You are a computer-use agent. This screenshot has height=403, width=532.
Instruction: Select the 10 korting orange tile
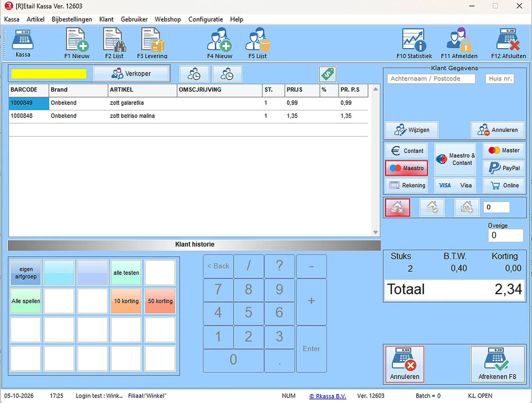[x=126, y=301]
